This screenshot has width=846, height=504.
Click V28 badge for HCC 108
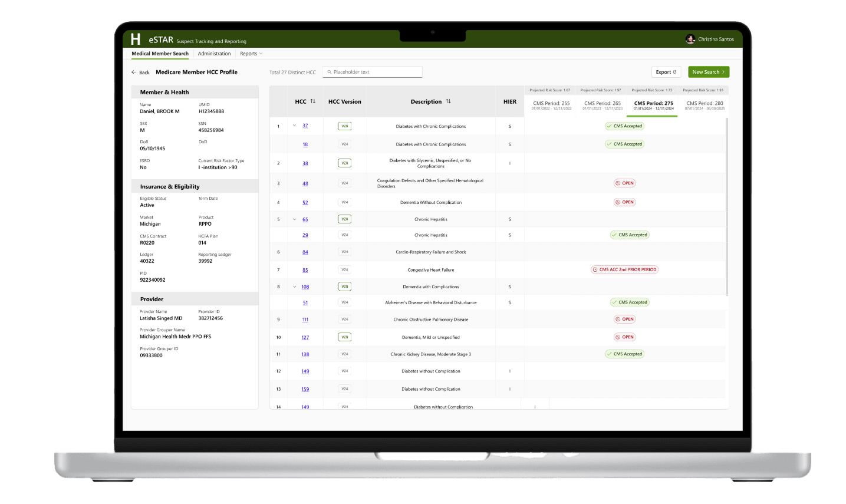tap(345, 286)
